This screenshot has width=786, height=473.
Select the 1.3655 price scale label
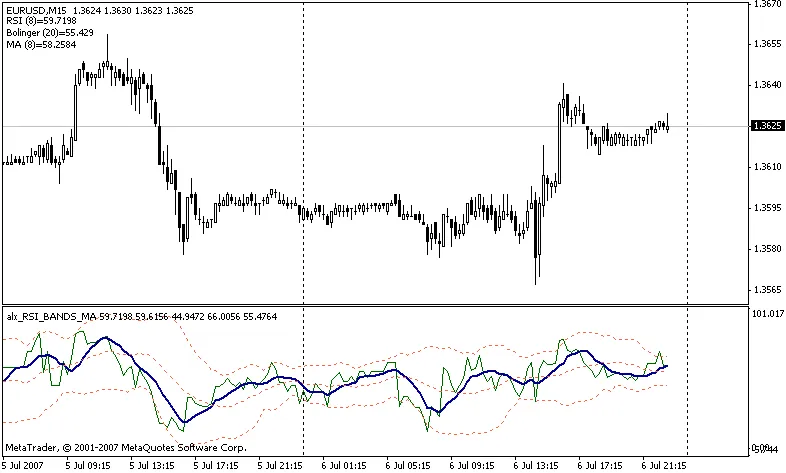pos(766,44)
